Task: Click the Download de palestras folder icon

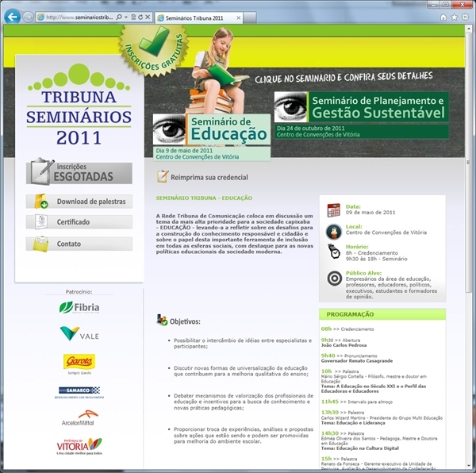Action: click(x=41, y=202)
